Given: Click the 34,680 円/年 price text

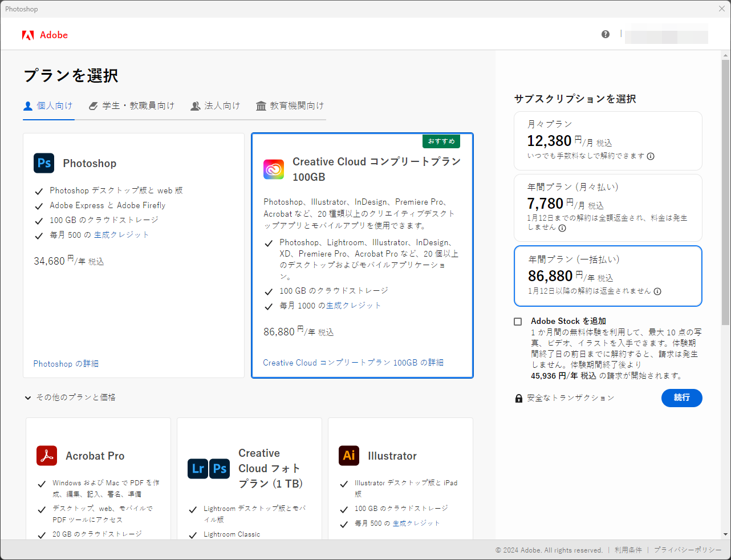Looking at the screenshot, I should (69, 261).
